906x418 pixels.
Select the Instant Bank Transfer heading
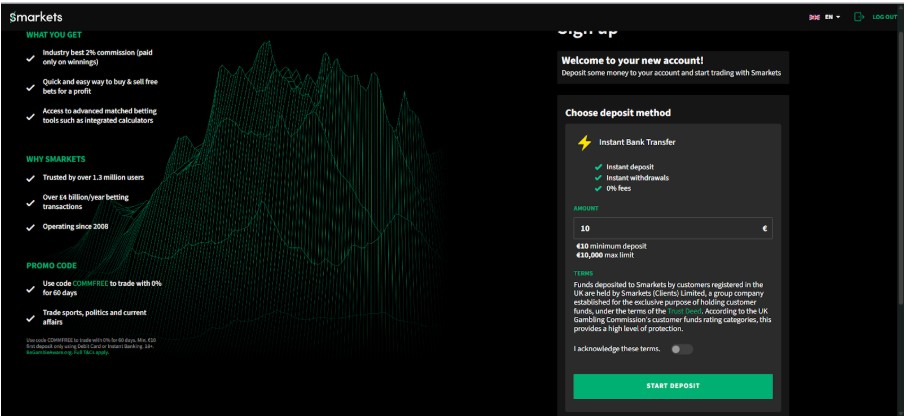tap(637, 142)
